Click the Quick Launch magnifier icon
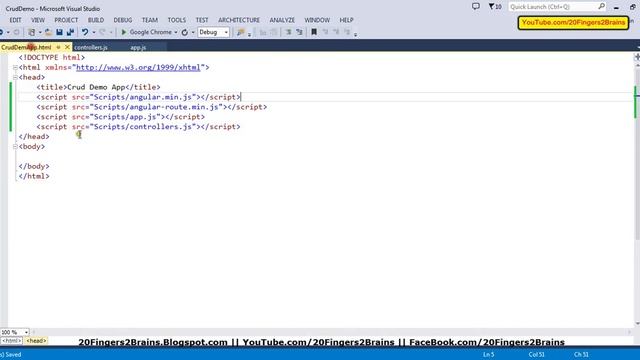Viewport: 640px width, 360px height. tap(602, 7)
